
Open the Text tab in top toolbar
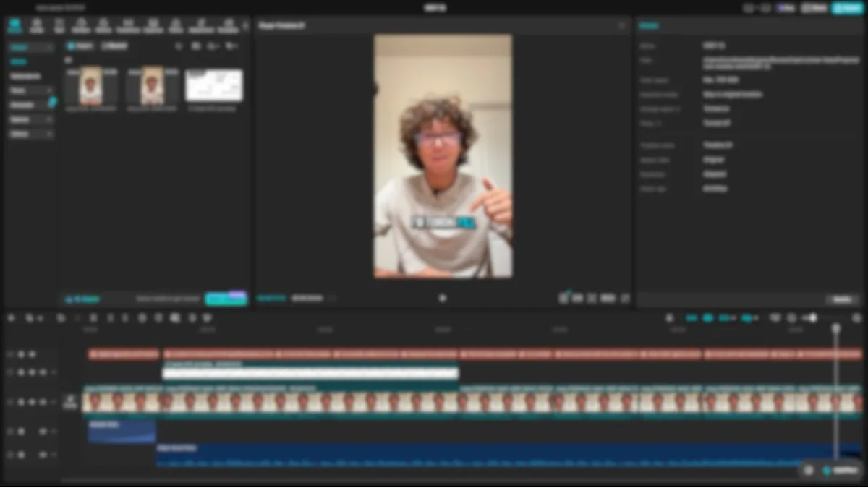pyautogui.click(x=59, y=25)
